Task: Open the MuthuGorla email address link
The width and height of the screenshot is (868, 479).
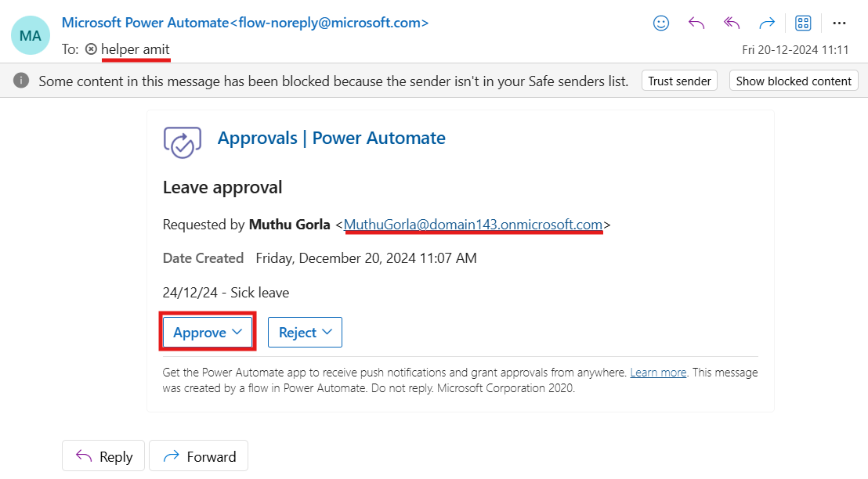Action: click(473, 225)
